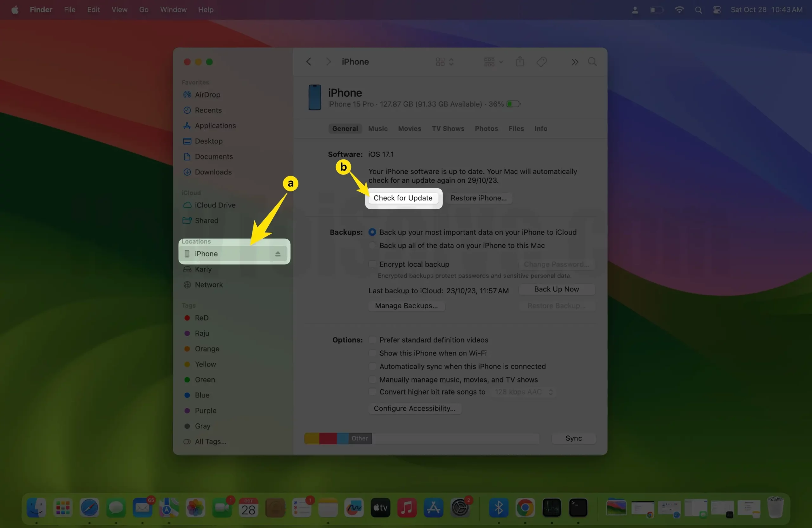Click the Share toolbar icon
812x528 pixels.
click(x=520, y=62)
